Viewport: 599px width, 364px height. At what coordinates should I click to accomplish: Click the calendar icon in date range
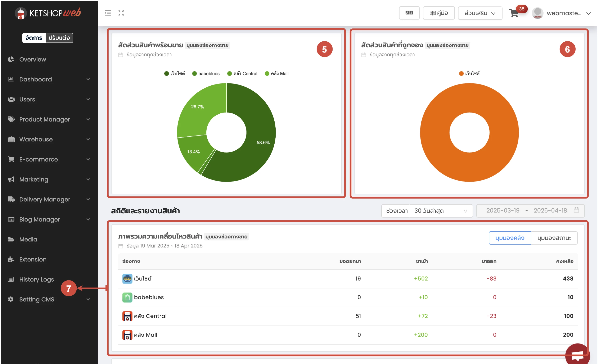[x=576, y=210]
